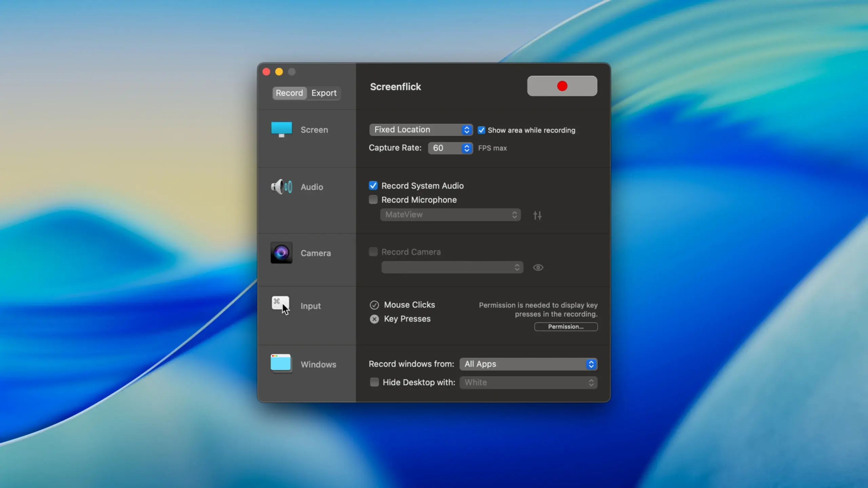Click the Camera lens icon
868x488 pixels.
pos(281,253)
